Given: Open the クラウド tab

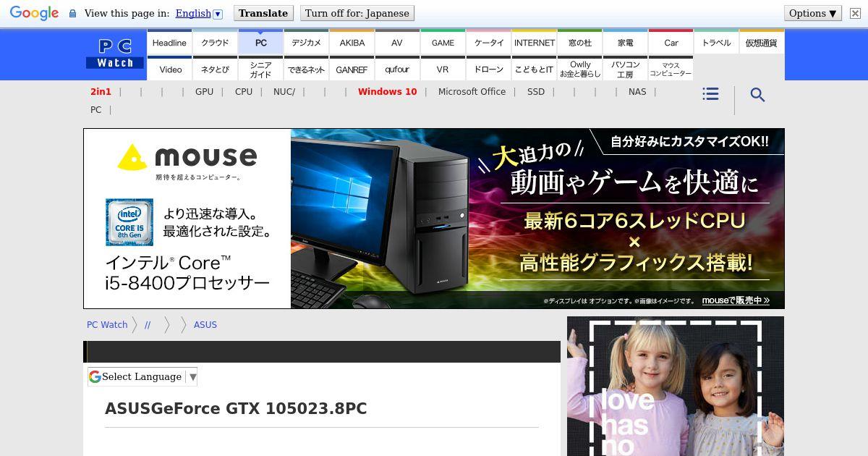Looking at the screenshot, I should [x=215, y=42].
